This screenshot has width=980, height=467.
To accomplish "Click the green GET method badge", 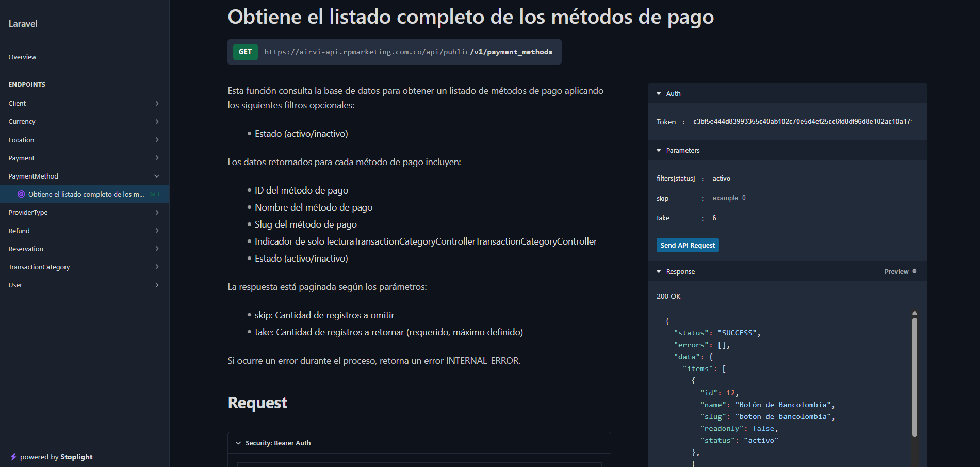I will (245, 52).
